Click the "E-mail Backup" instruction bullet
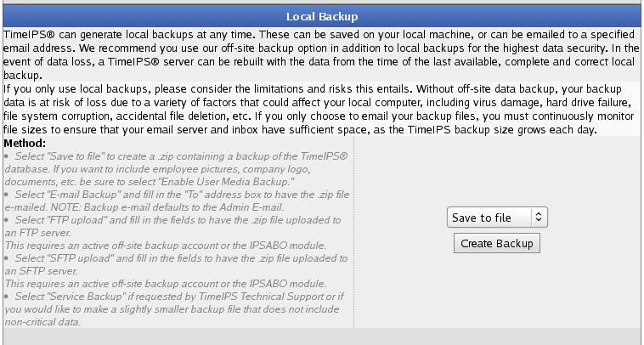Viewport: 644px width, 345px height. [177, 201]
